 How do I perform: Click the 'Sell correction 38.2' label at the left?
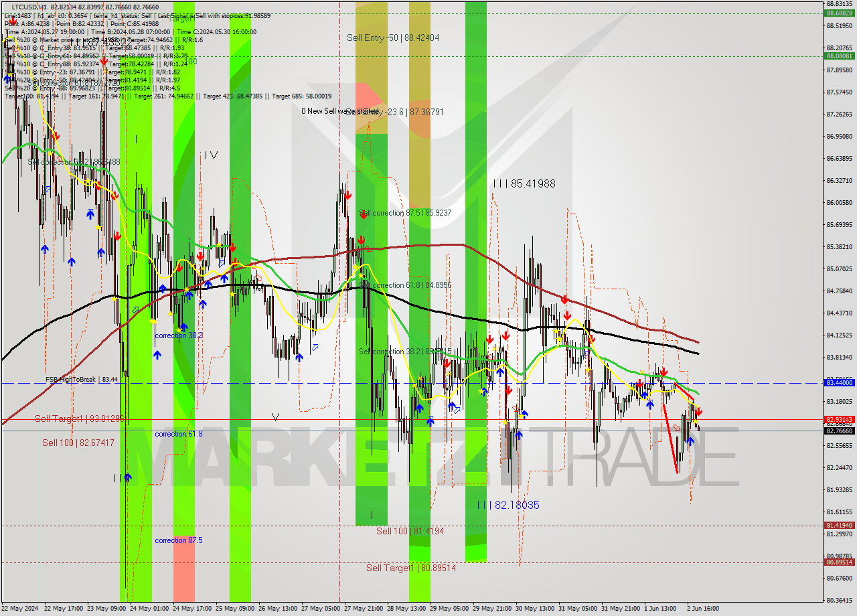click(x=74, y=162)
